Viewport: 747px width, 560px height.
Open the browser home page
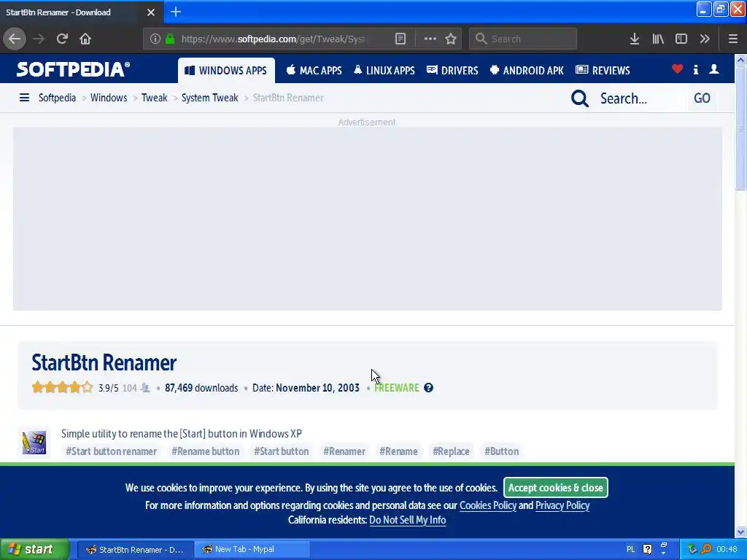tap(85, 39)
